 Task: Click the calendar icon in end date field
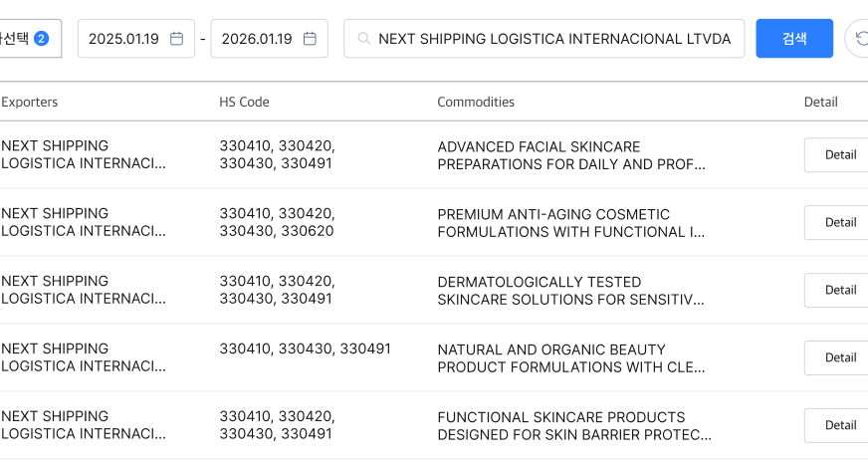pos(310,39)
